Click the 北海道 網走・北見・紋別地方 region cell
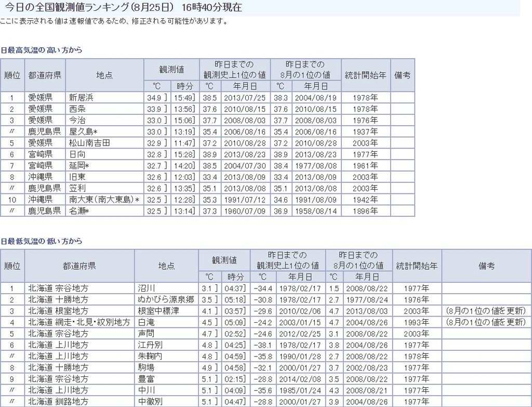The height and width of the screenshot is (407, 532). [79, 322]
